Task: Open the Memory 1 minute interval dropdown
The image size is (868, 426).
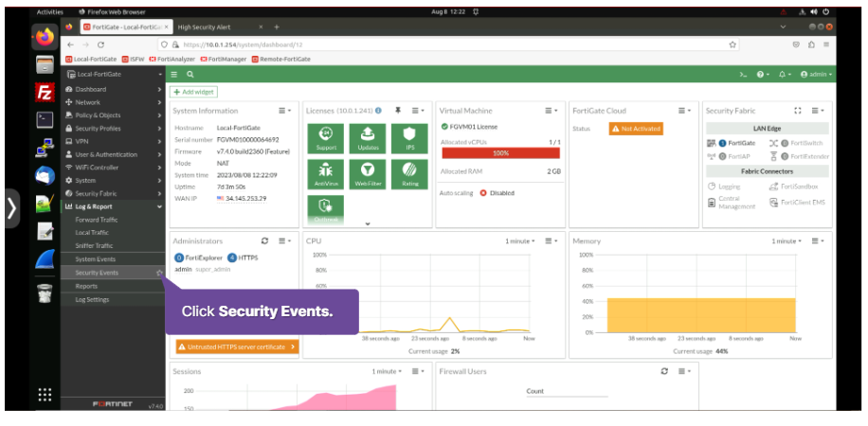Action: 787,241
